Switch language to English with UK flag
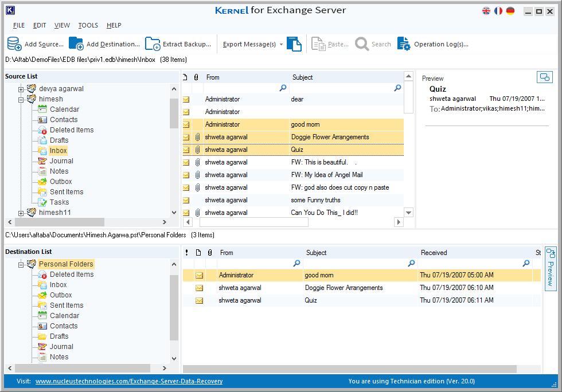 [486, 11]
